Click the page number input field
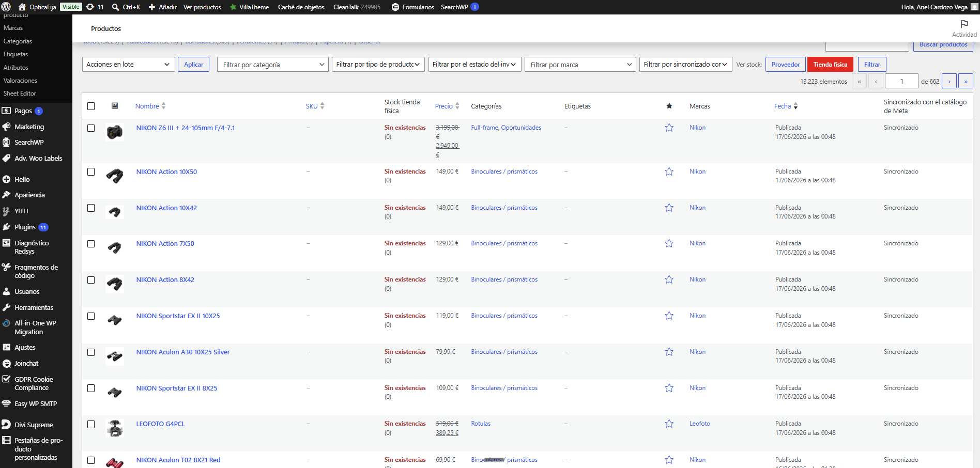Screen dimensions: 980x468 coord(901,81)
